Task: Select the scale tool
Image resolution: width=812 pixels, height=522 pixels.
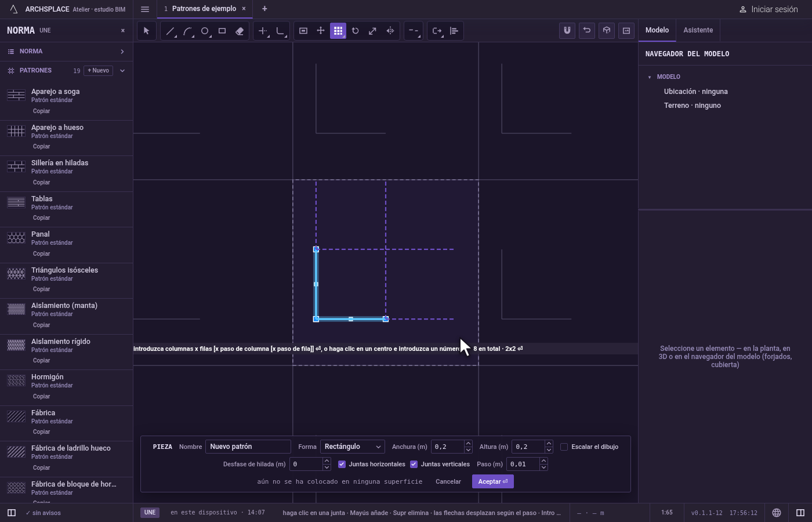Action: pyautogui.click(x=373, y=31)
